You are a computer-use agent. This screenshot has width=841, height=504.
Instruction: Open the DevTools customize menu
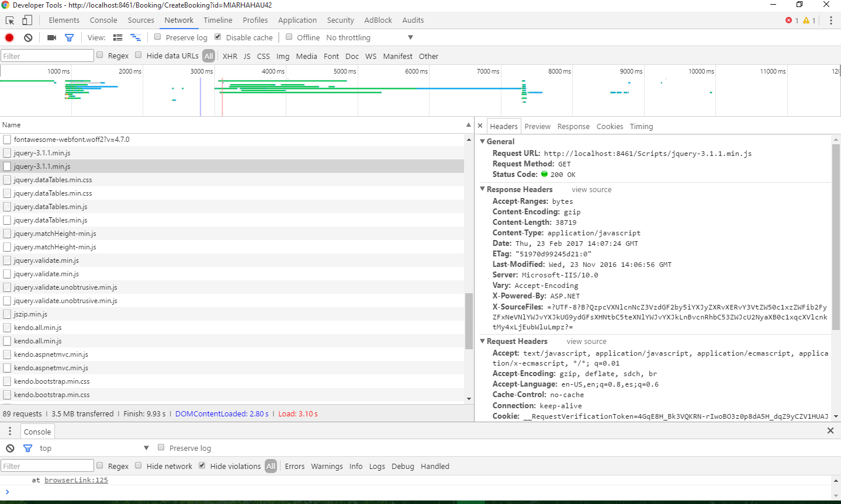click(x=830, y=20)
